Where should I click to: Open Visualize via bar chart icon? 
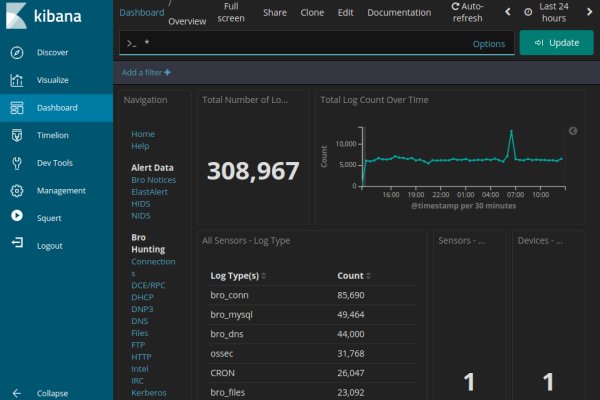pos(17,81)
